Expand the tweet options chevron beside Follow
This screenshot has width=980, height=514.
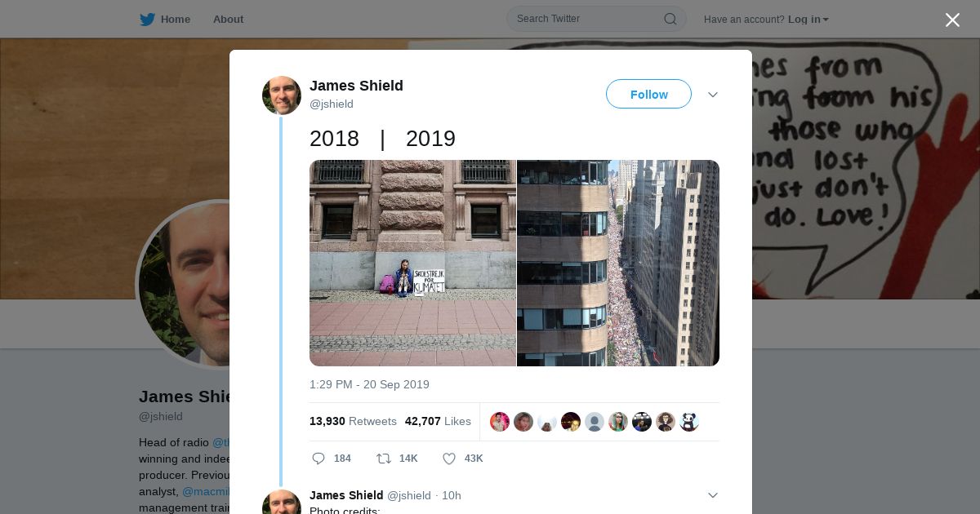coord(712,95)
